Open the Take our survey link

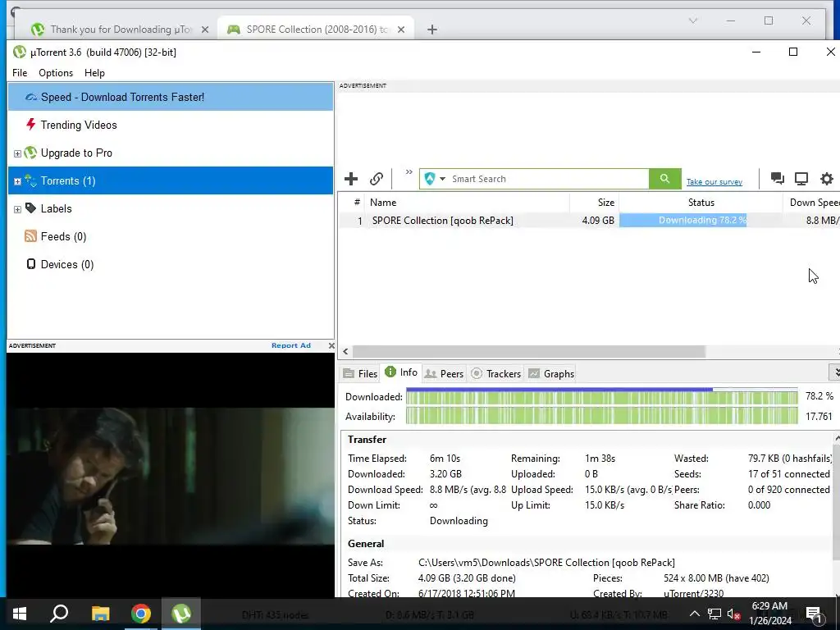[x=714, y=182]
